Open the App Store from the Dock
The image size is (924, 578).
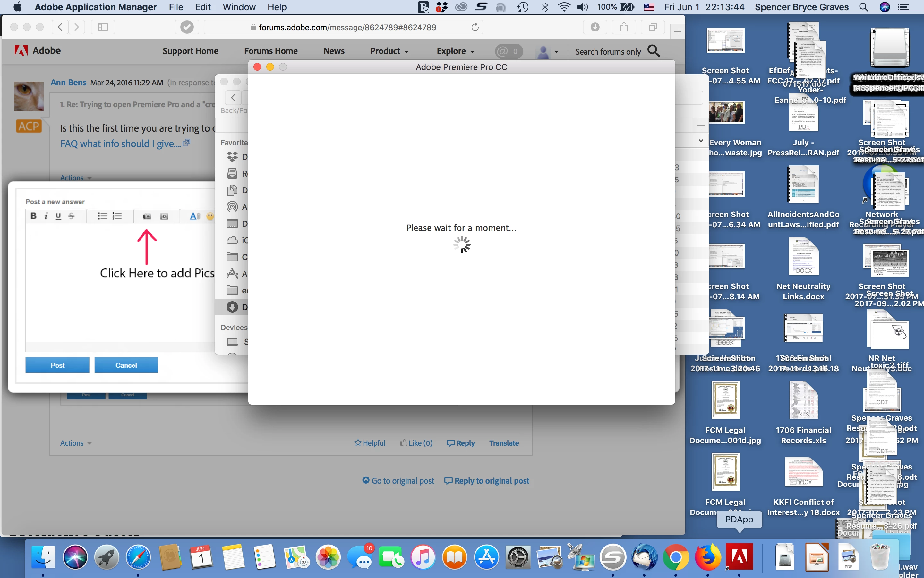click(486, 557)
